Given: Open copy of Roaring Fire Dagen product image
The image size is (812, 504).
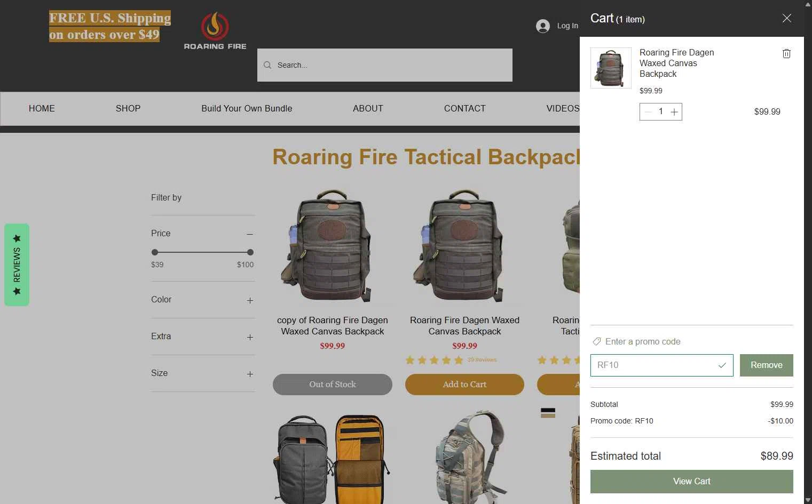Looking at the screenshot, I should click(x=333, y=247).
